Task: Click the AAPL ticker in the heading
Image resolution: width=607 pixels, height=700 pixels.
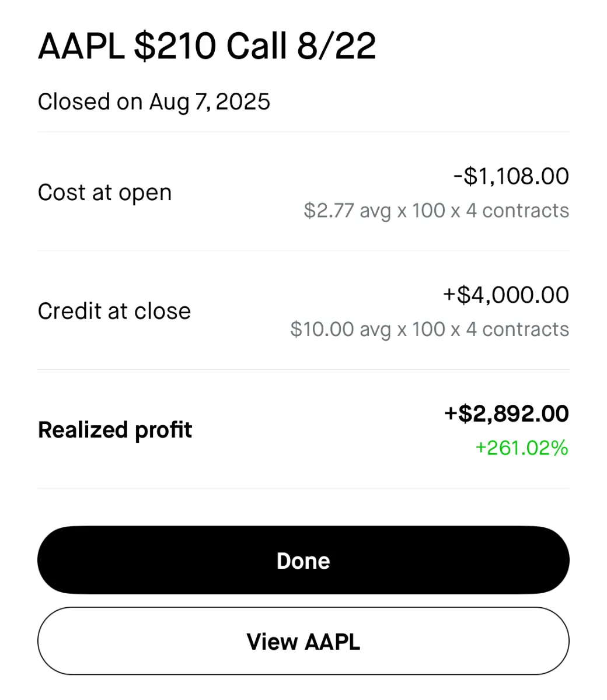Action: (x=81, y=47)
